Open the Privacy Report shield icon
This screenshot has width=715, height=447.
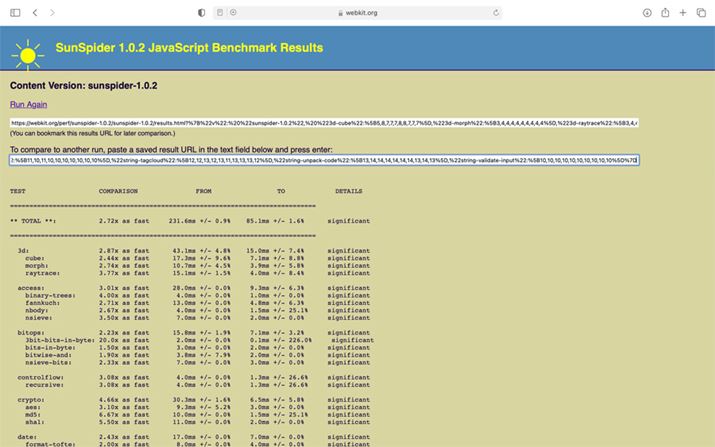coord(202,13)
